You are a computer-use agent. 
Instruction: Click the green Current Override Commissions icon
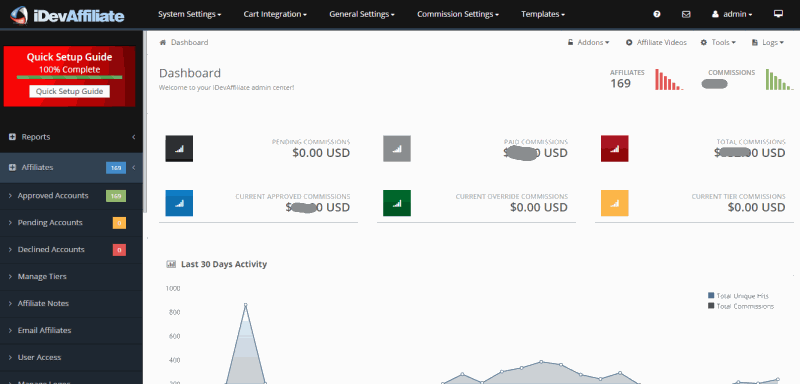[397, 203]
